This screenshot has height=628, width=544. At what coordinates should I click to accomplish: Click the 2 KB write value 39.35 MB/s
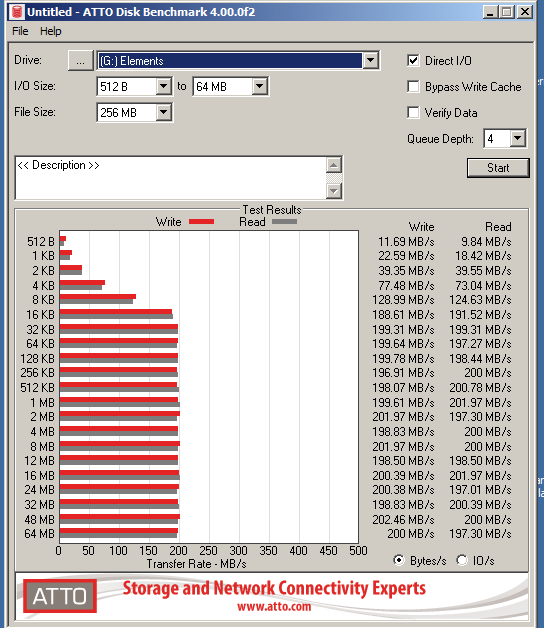pos(406,271)
